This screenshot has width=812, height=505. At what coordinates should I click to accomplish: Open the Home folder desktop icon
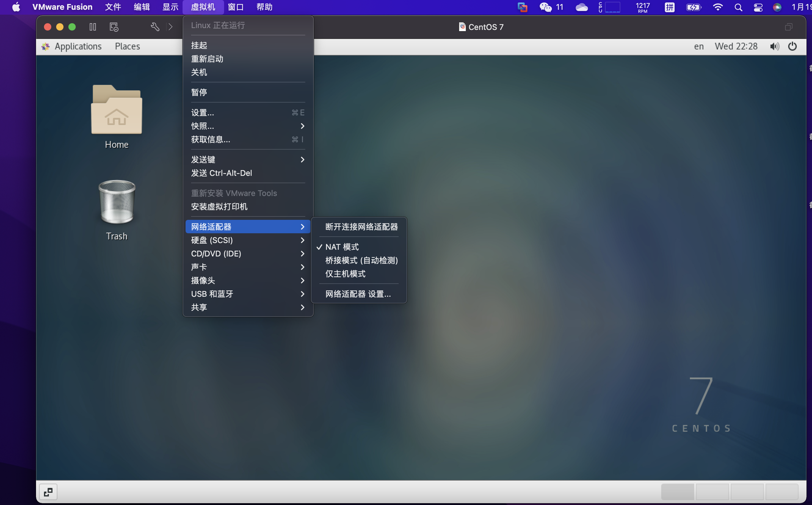point(117,110)
